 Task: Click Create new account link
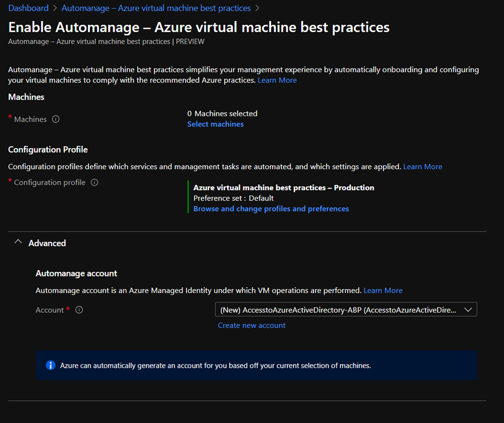(252, 325)
